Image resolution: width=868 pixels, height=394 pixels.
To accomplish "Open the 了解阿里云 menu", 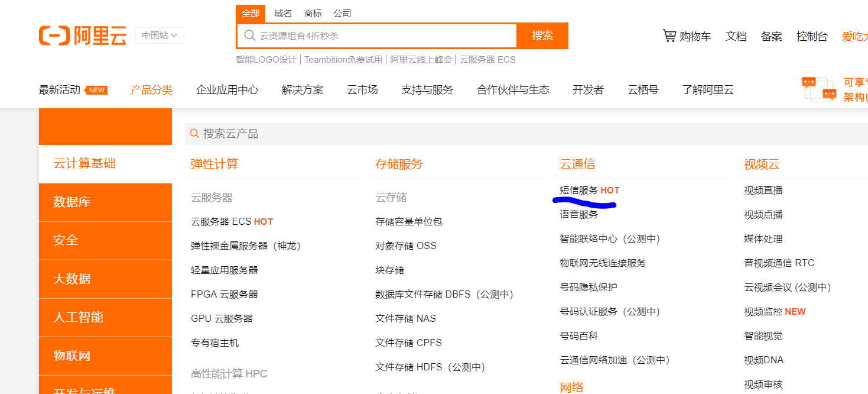I will (708, 90).
